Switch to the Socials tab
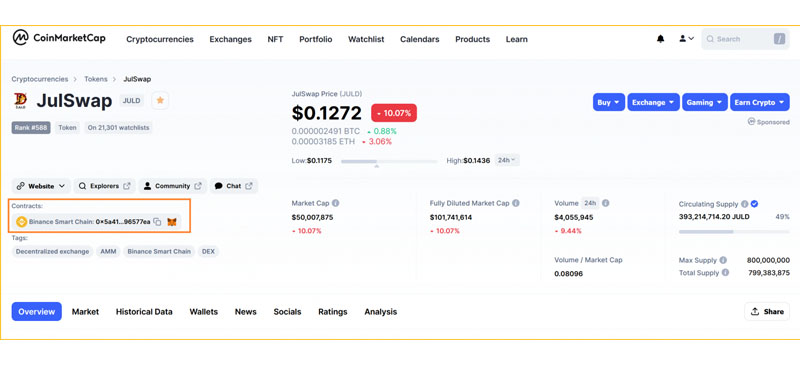Viewport: 800px width, 378px height. (x=287, y=312)
